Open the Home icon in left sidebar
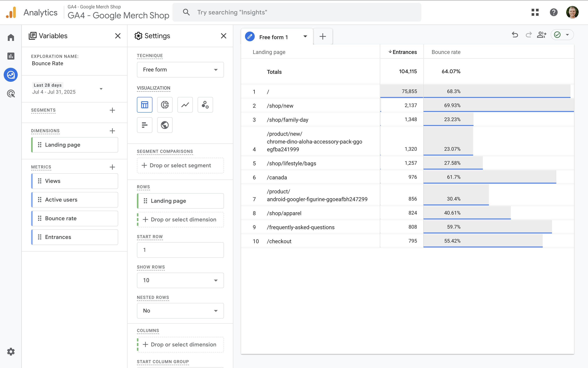Image resolution: width=588 pixels, height=368 pixels. 11,37
